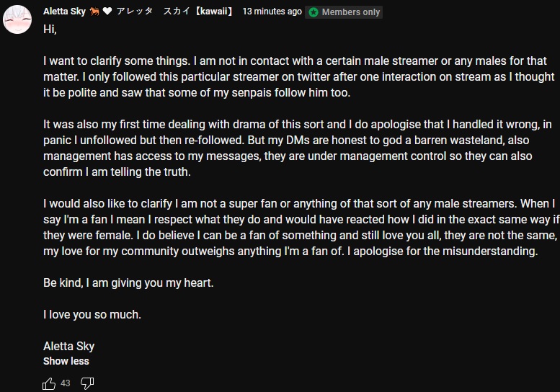Click the like count 43
560x392 pixels.
pos(66,383)
